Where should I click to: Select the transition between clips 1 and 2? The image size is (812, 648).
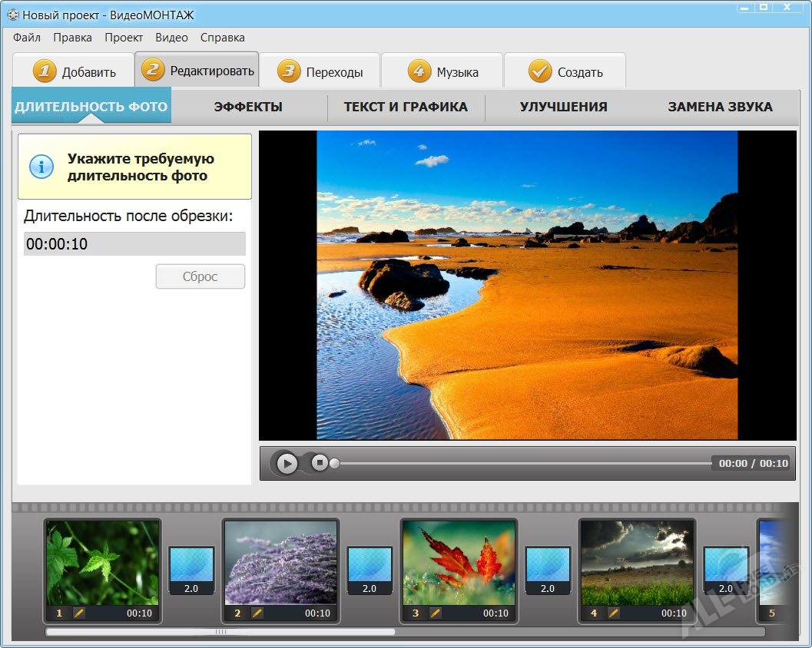(191, 570)
